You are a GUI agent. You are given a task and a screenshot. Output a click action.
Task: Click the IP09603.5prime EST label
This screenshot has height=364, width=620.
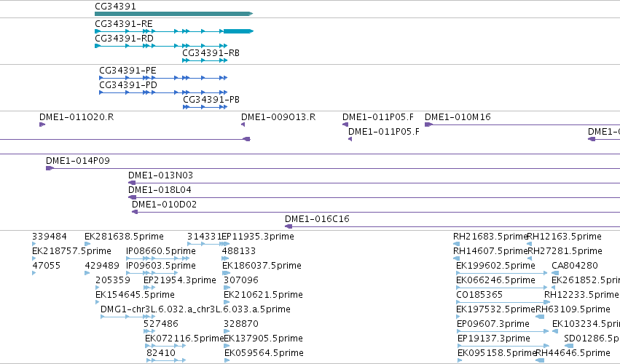[x=161, y=266]
